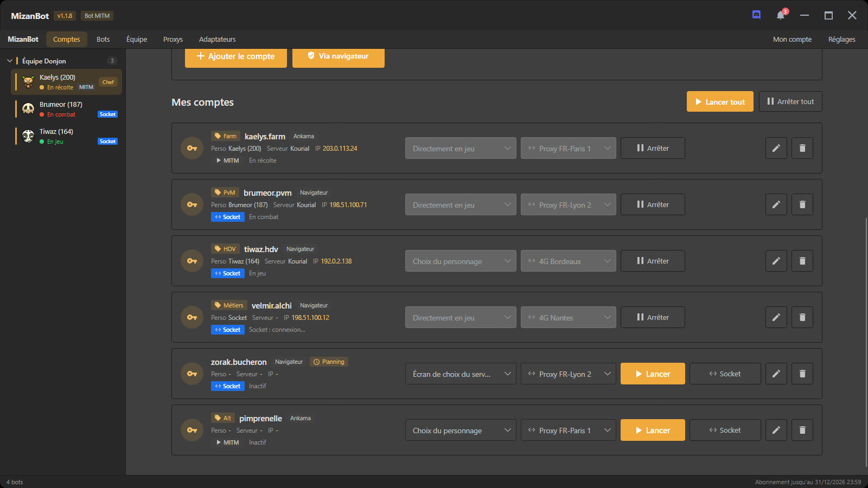Screen dimensions: 868x488
Task: Stop the velmir.alchi account with Arrêter
Action: pyautogui.click(x=653, y=317)
